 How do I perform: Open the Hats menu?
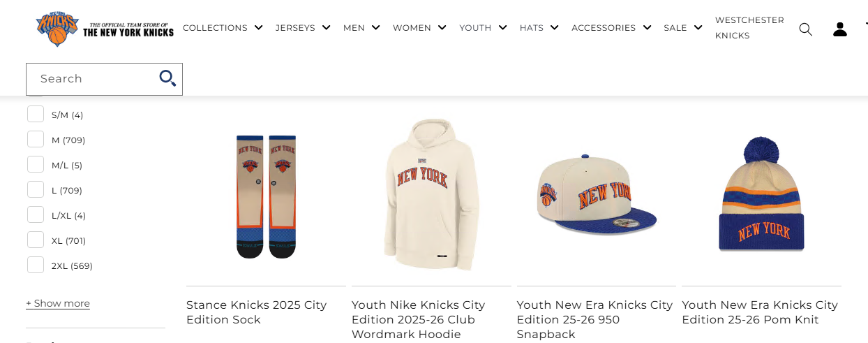[x=539, y=28]
